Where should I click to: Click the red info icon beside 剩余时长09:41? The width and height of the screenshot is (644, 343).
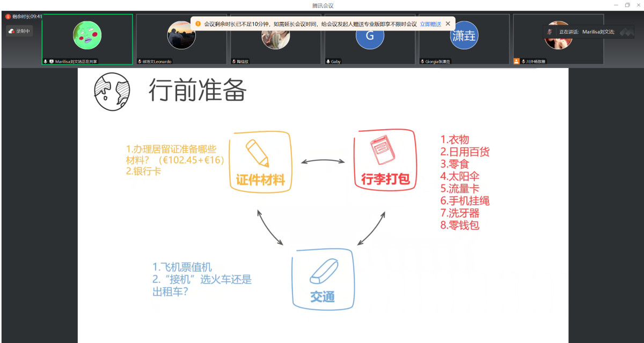click(x=8, y=16)
